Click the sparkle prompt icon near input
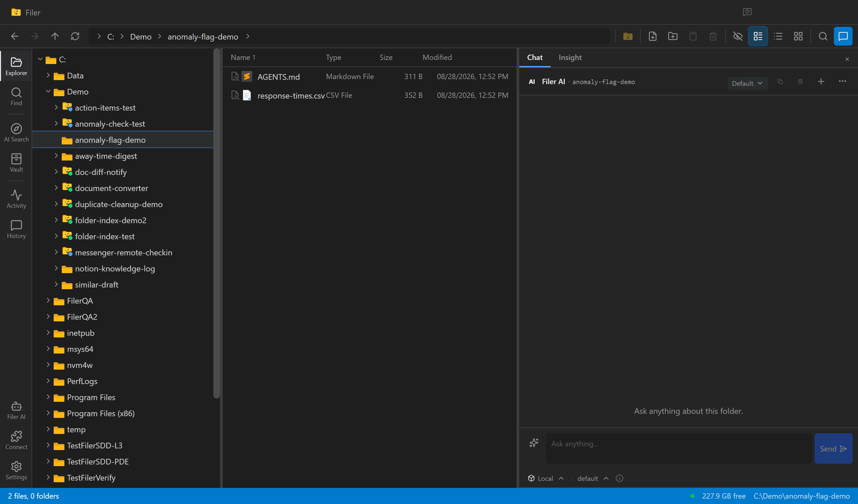The width and height of the screenshot is (858, 504). click(x=534, y=443)
